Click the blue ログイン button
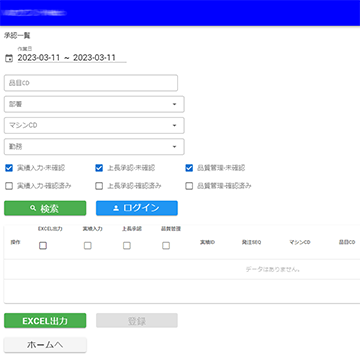Screen dimensions: 360x360 coord(137,208)
